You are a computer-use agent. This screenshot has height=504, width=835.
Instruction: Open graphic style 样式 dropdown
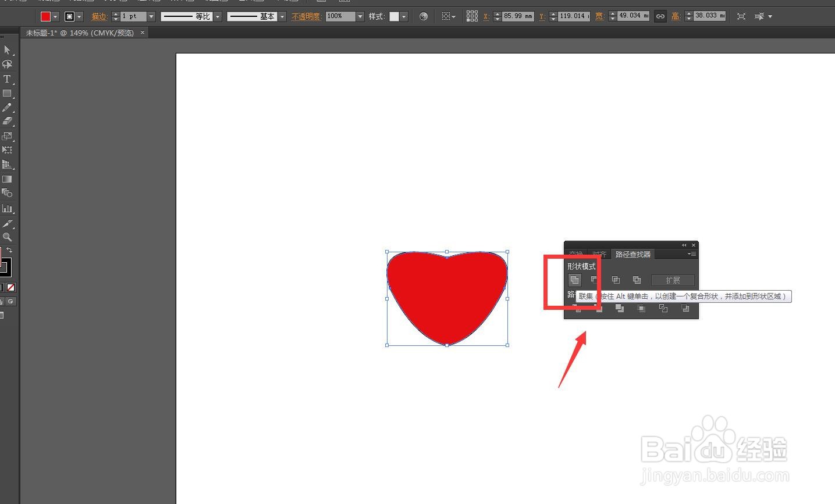click(404, 17)
